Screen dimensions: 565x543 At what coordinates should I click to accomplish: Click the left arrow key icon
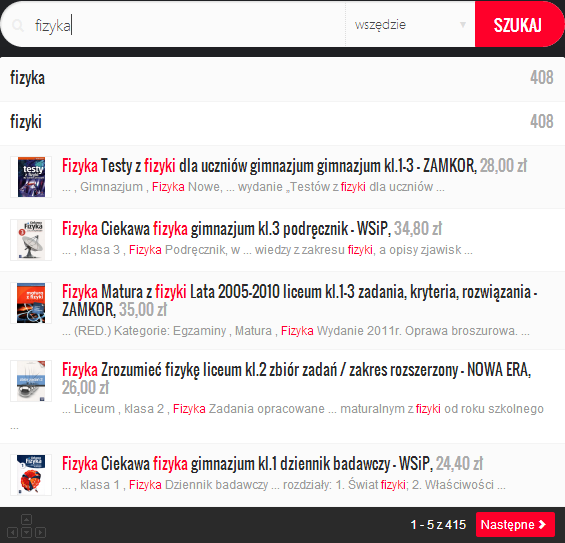coord(13,532)
